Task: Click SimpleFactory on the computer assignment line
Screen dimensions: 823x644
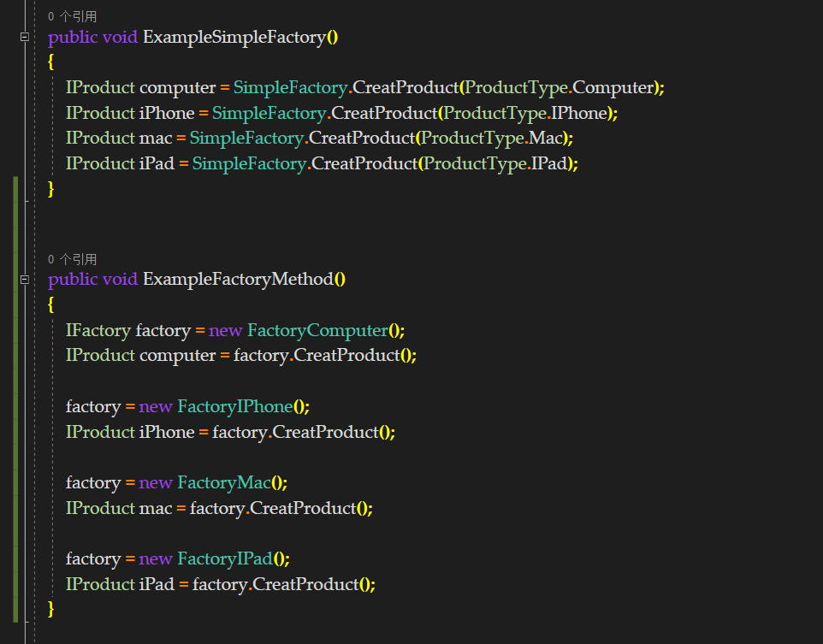Action: [x=290, y=87]
